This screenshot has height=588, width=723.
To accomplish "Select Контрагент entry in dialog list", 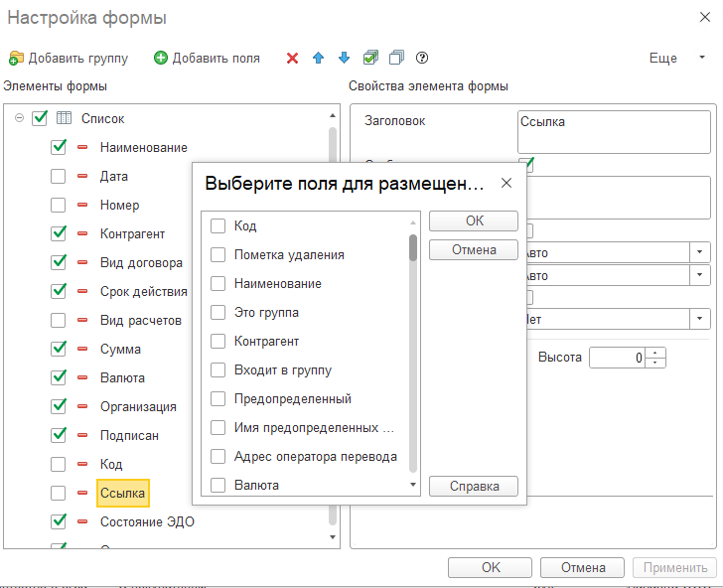I will pyautogui.click(x=266, y=342).
